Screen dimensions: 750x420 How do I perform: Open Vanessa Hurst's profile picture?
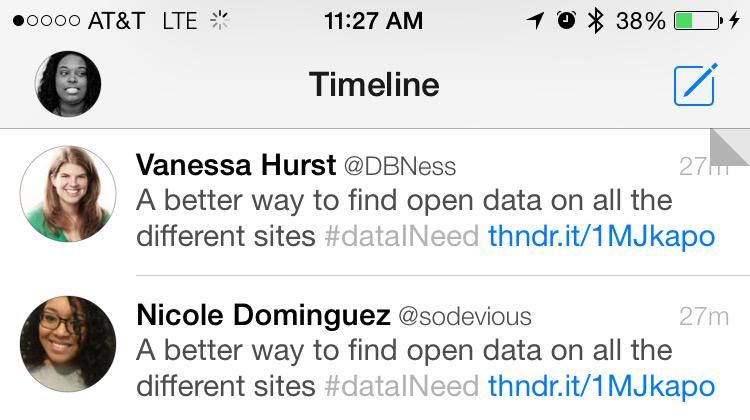[x=68, y=194]
